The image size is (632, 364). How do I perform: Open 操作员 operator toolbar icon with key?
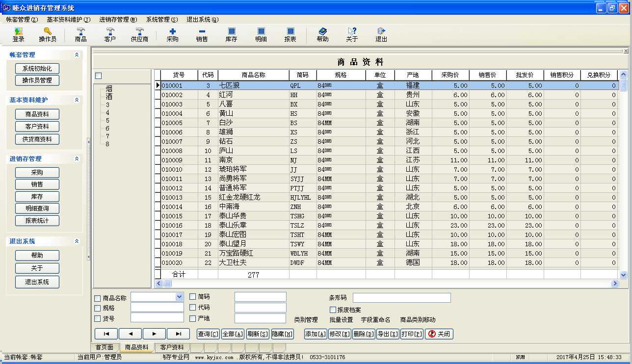tap(48, 34)
